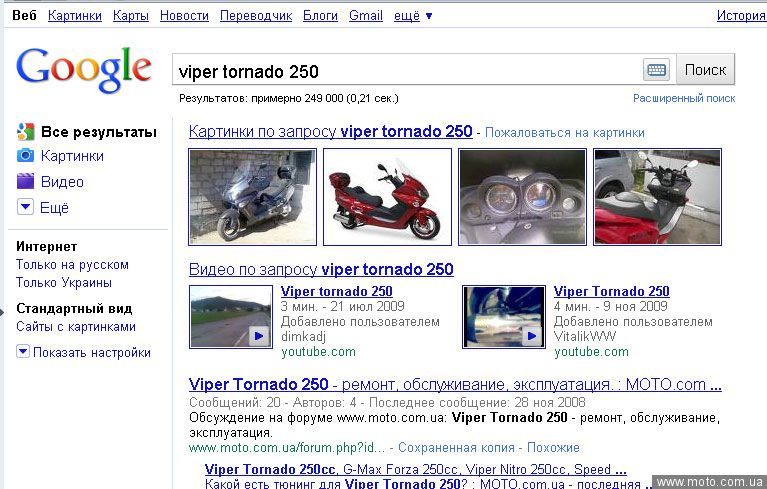Click the 'www.moto.com.ua/forum.php?id...' URL text
This screenshot has height=489, width=767.
point(287,447)
